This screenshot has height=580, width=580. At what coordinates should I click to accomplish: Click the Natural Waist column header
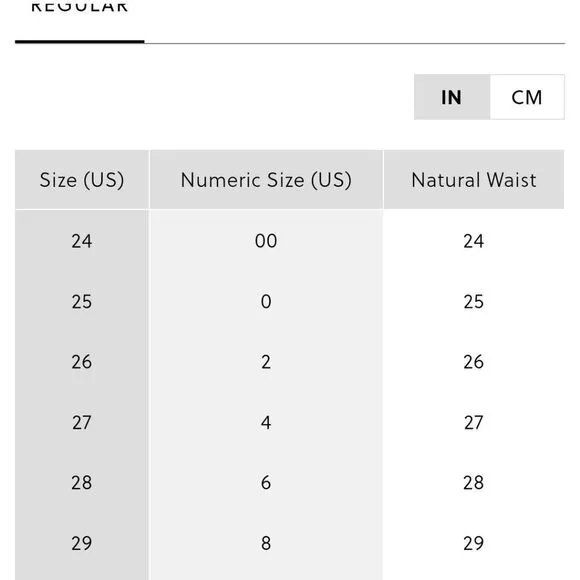tap(474, 180)
